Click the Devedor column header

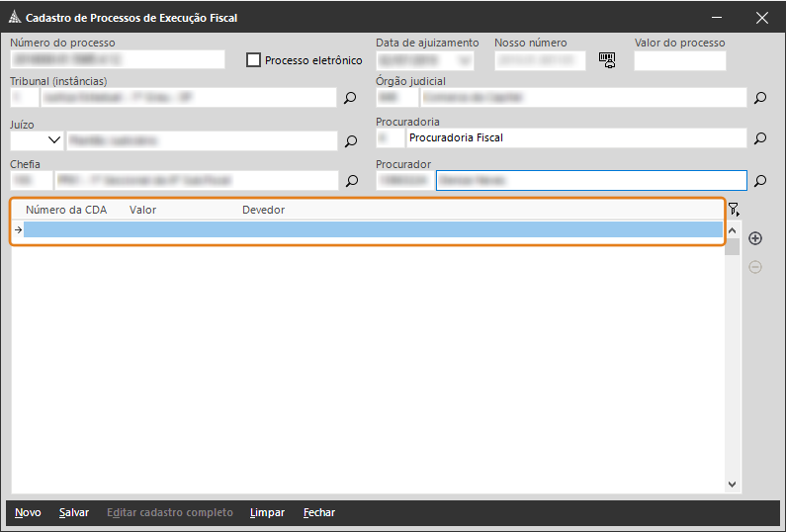click(263, 210)
